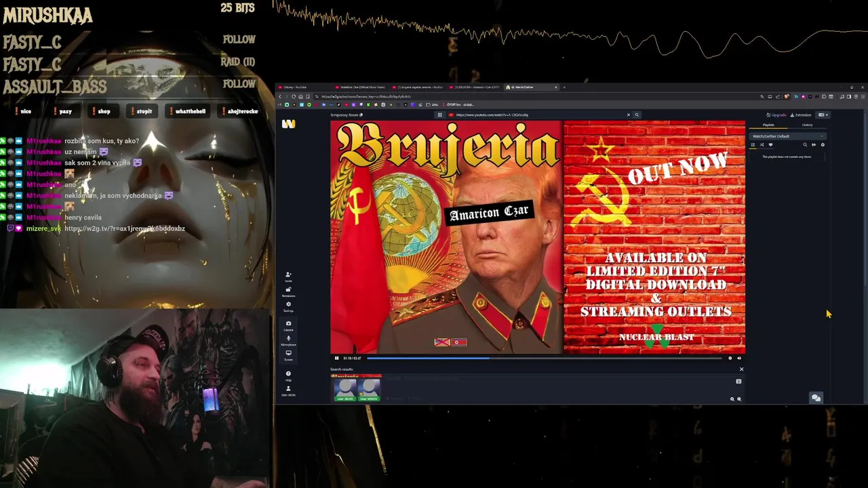Toggle the Camera in the left sidebar

(288, 325)
